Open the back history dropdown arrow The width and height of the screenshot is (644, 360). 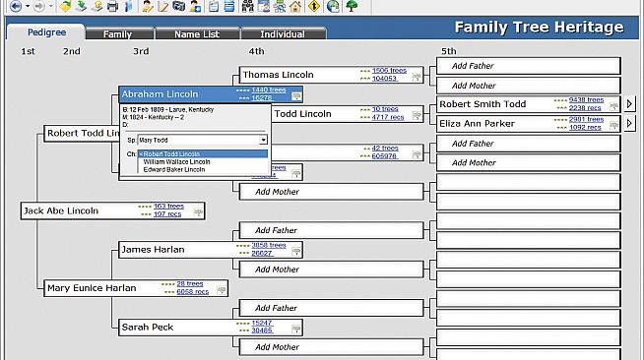[x=28, y=6]
